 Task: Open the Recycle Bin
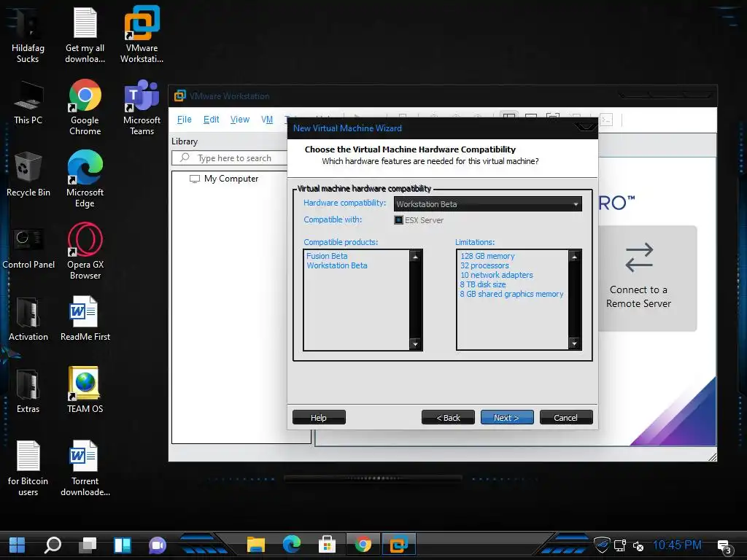click(28, 174)
